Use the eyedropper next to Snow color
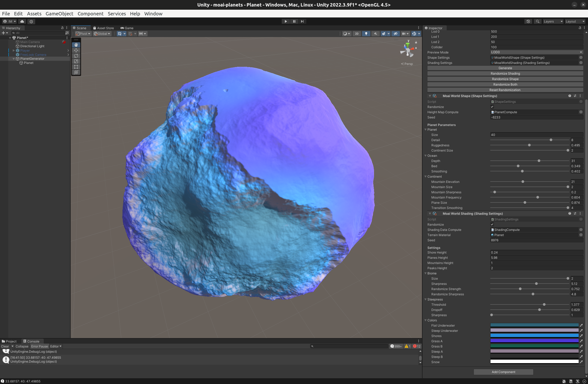This screenshot has width=588, height=384. pos(581,362)
